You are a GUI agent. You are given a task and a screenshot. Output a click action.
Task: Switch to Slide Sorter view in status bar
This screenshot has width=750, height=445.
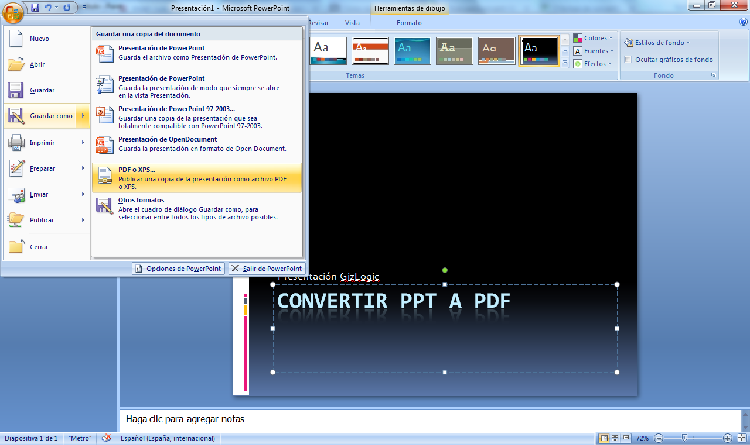tap(615, 438)
